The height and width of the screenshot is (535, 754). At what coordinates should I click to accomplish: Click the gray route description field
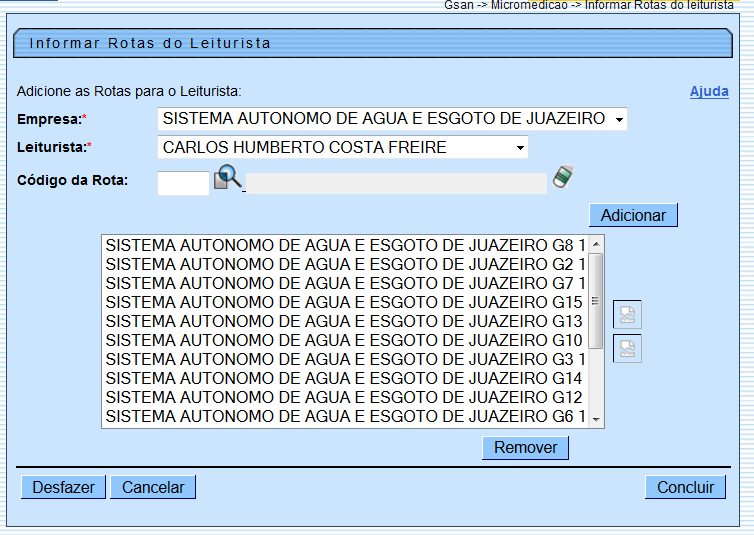(396, 183)
